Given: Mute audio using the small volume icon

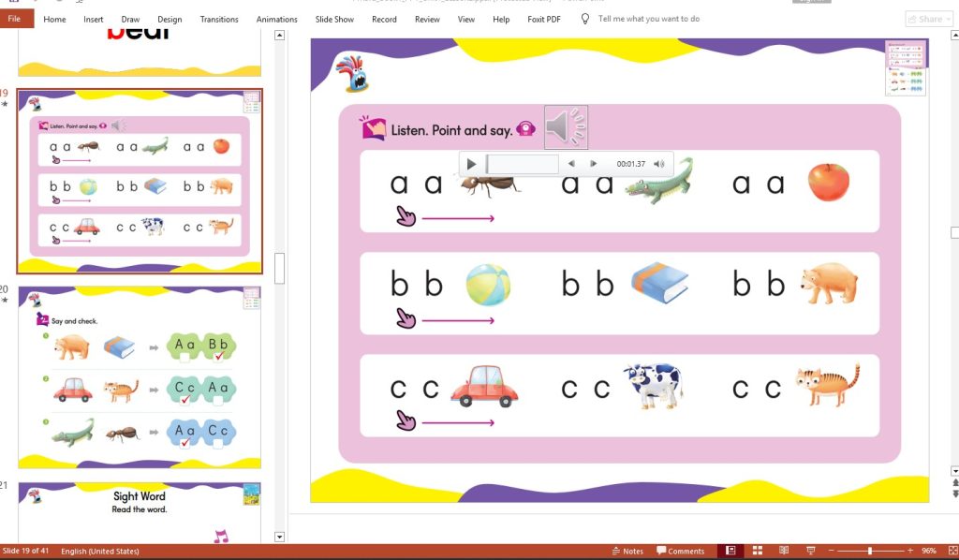Looking at the screenshot, I should (658, 163).
